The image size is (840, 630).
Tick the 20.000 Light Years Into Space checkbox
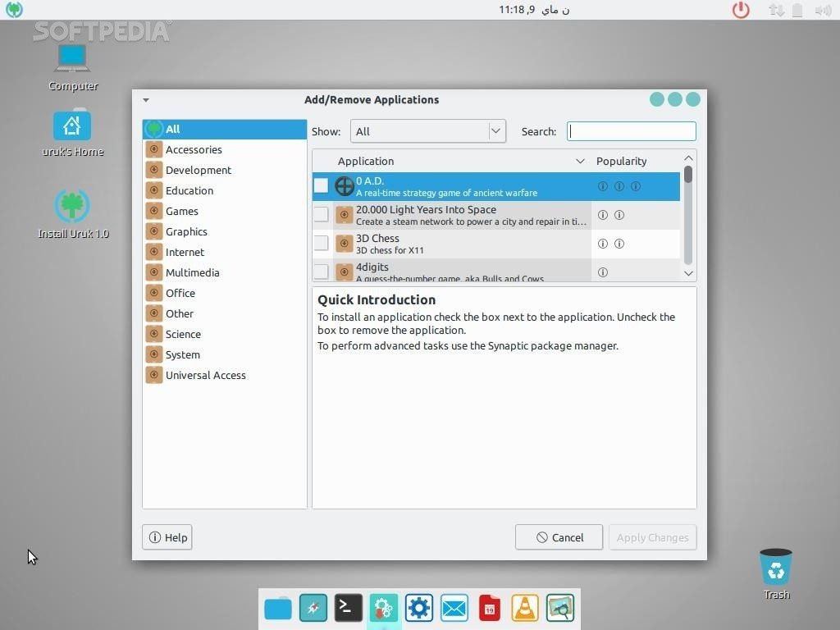pyautogui.click(x=321, y=215)
